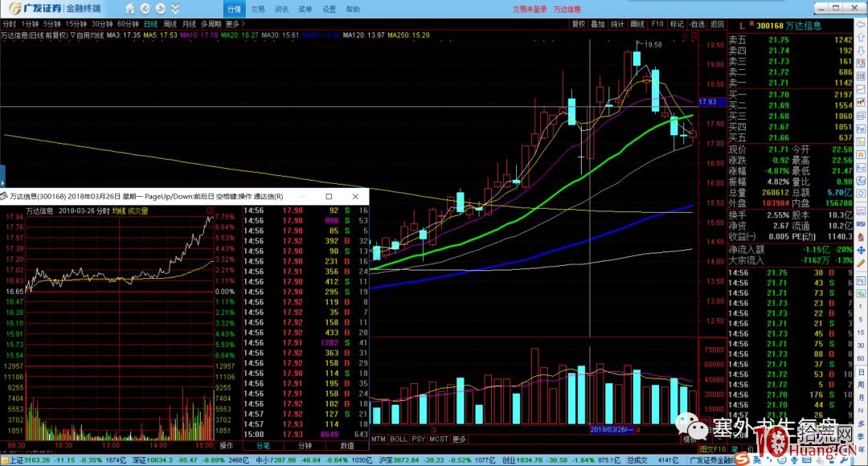This screenshot has width=868, height=466.
Task: Open the 设置 menu
Action: pos(330,10)
